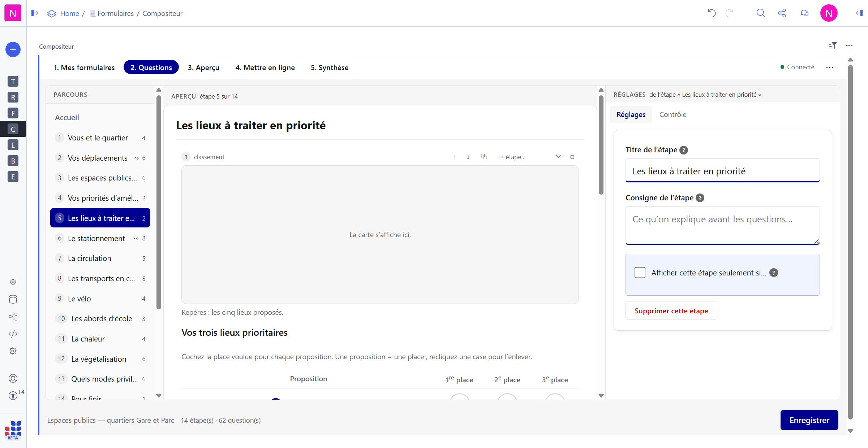The height and width of the screenshot is (448, 868).
Task: Open the database icon in sidebar
Action: click(x=13, y=299)
